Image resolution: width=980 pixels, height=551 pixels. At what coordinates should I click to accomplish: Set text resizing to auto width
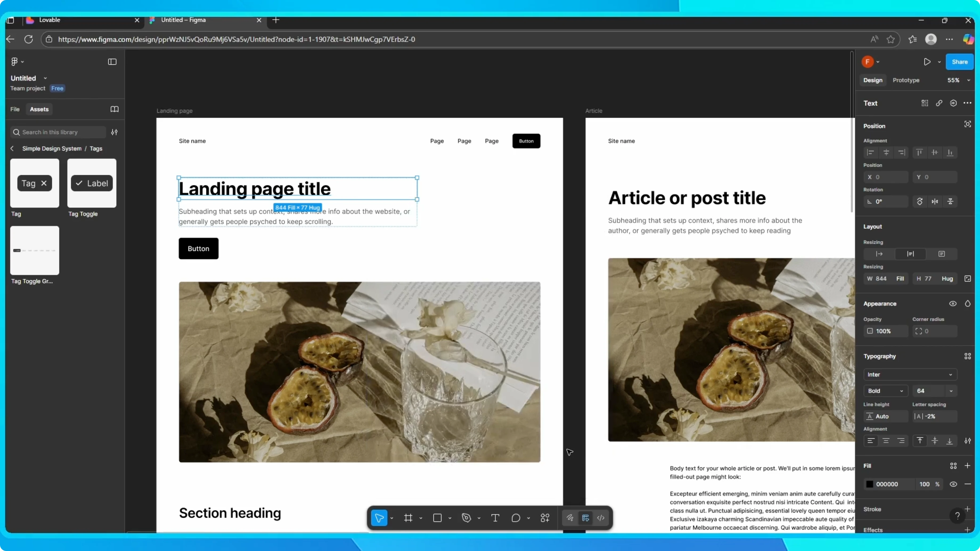pyautogui.click(x=879, y=254)
